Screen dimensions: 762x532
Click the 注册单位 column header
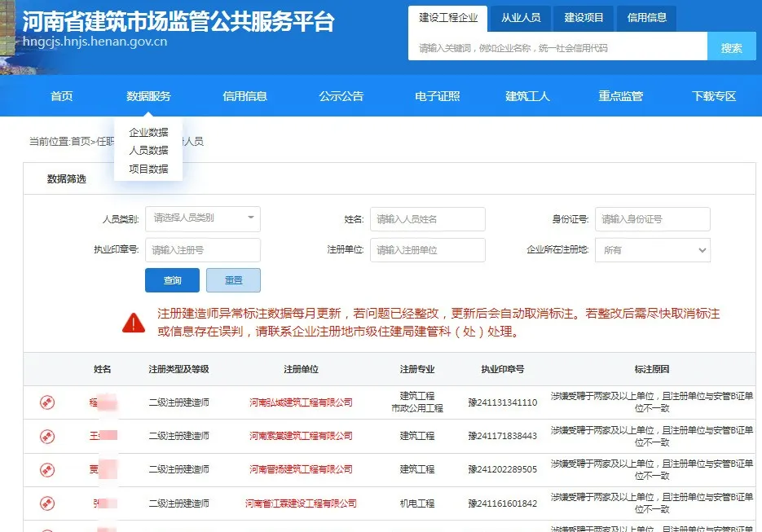point(301,369)
